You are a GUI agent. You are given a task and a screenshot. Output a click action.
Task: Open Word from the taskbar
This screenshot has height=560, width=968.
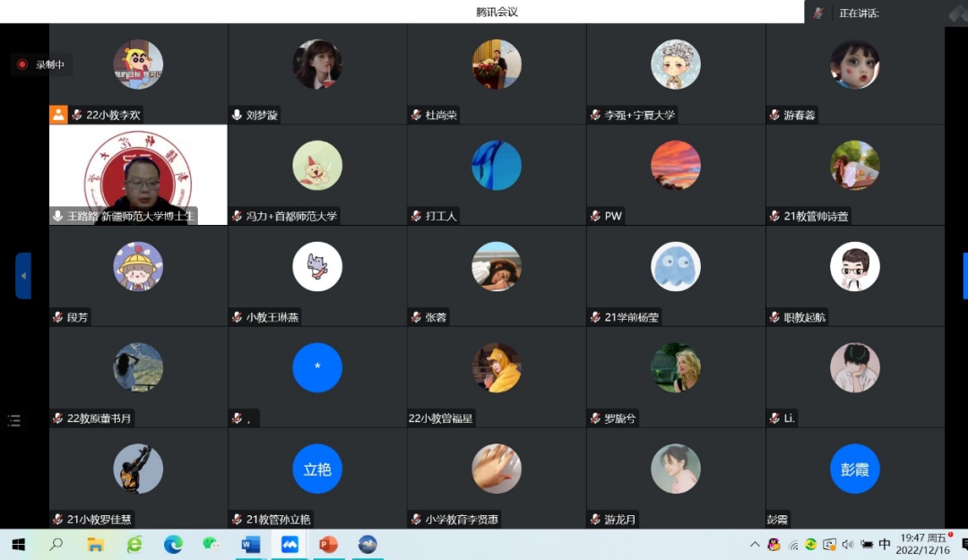click(x=251, y=544)
